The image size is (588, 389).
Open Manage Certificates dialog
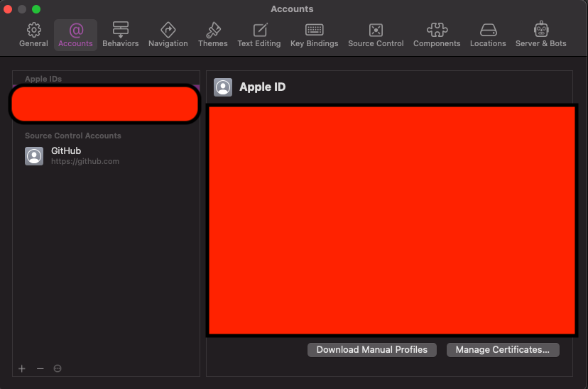503,350
